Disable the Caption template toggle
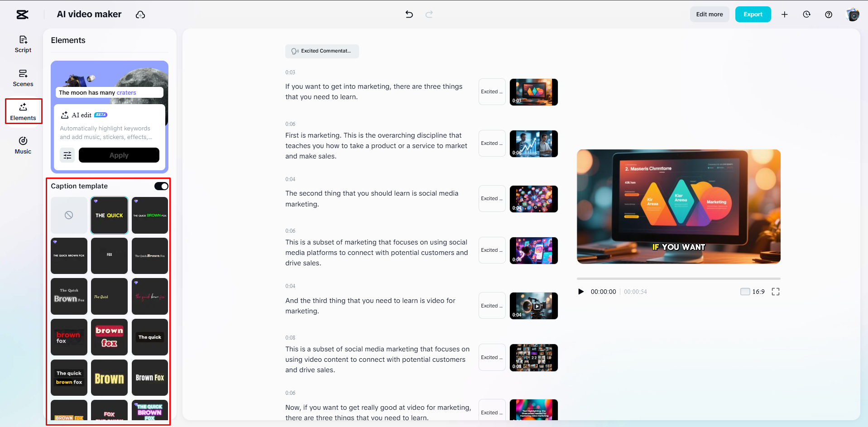 pos(161,186)
